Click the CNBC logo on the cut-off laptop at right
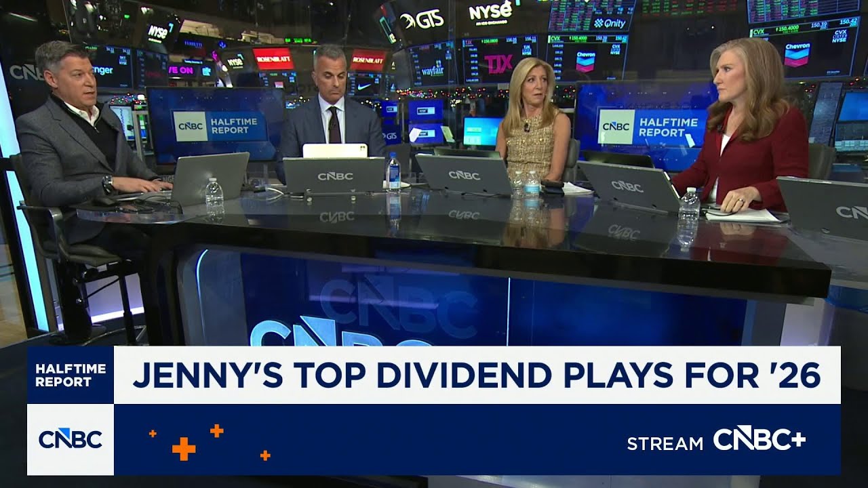The width and height of the screenshot is (868, 488). 851,211
